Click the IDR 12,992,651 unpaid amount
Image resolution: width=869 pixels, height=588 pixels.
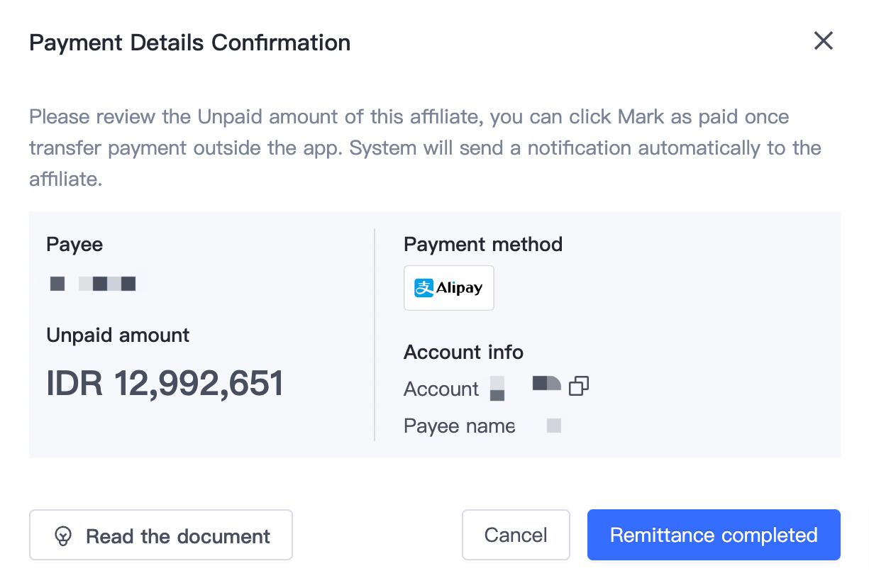click(165, 384)
